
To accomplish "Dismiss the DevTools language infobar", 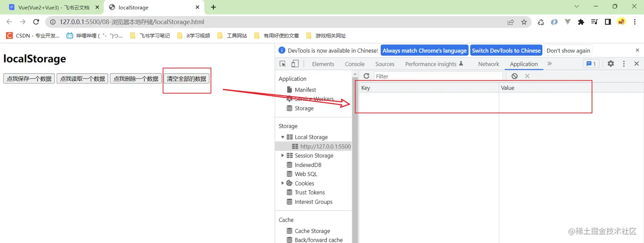I will point(637,50).
